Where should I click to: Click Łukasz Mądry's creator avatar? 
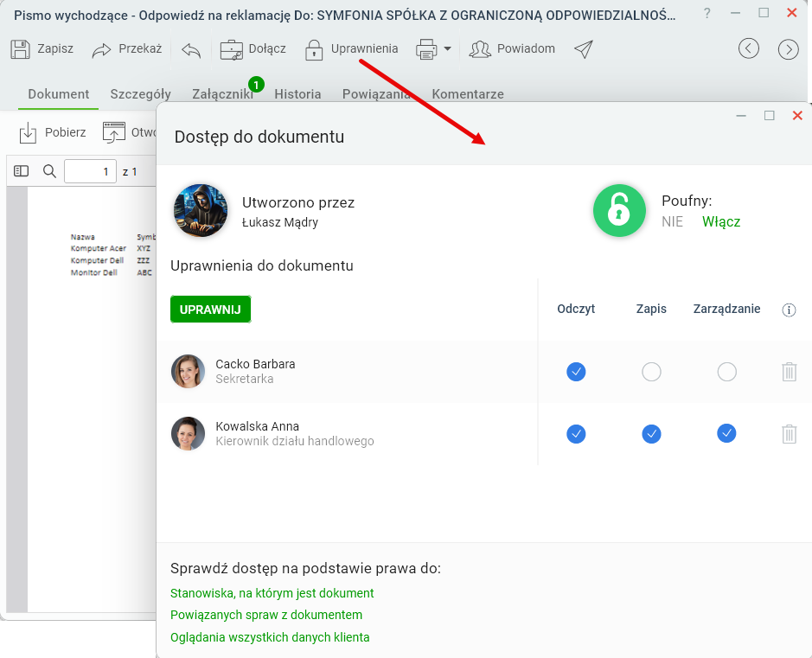click(x=201, y=211)
